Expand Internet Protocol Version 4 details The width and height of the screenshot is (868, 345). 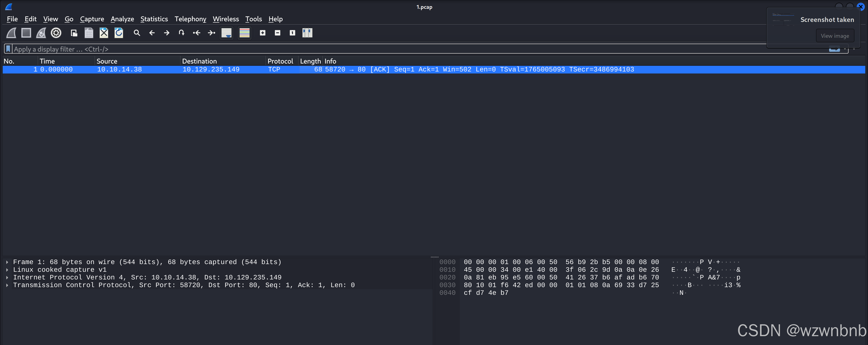(x=7, y=277)
